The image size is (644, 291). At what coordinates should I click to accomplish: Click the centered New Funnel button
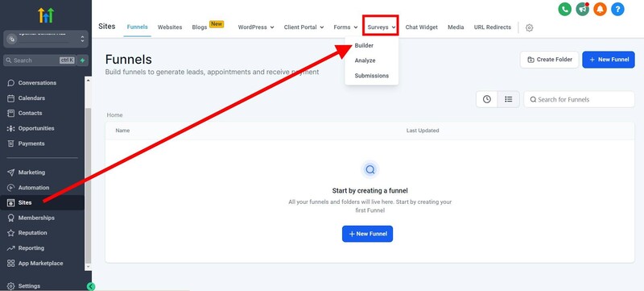[368, 234]
